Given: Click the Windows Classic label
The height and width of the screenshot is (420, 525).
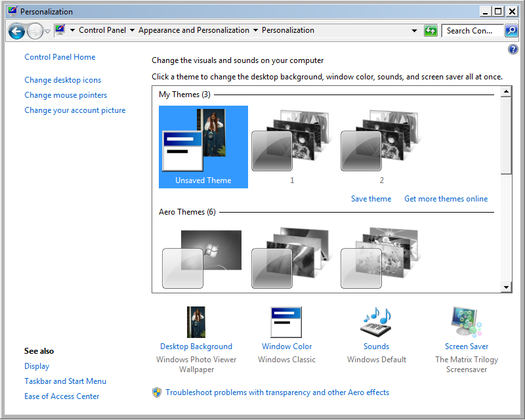Looking at the screenshot, I should [x=287, y=360].
